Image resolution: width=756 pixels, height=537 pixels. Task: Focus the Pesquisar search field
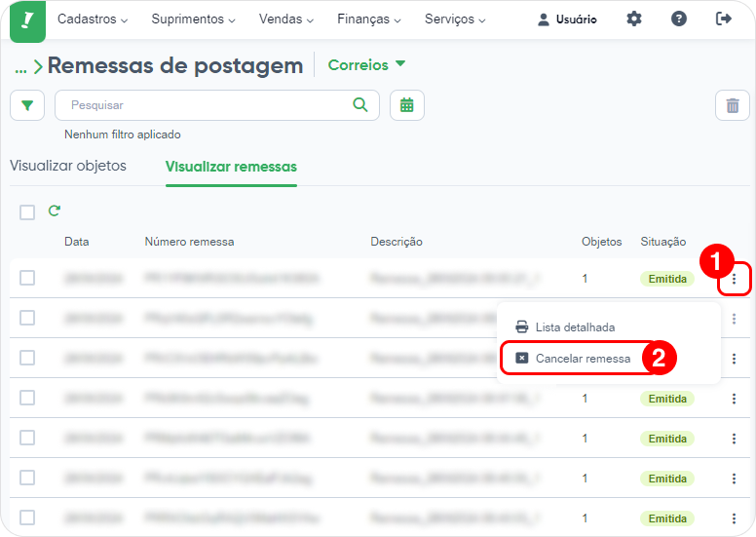(217, 105)
